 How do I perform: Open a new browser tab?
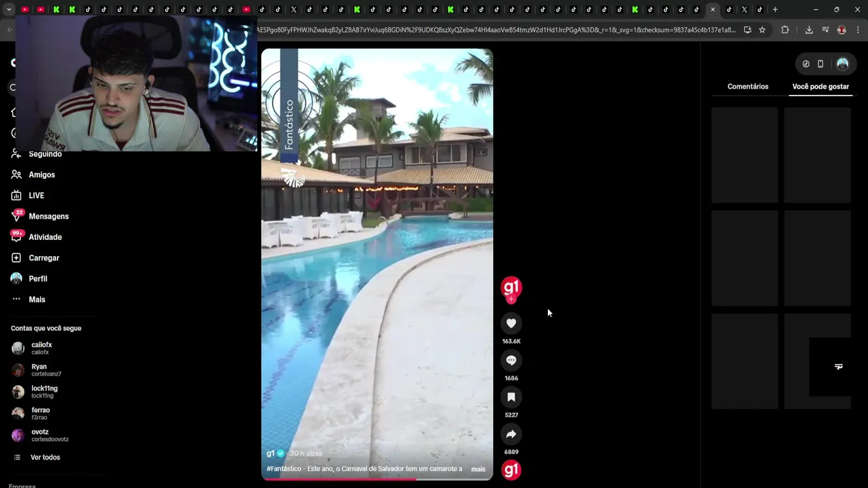(775, 9)
